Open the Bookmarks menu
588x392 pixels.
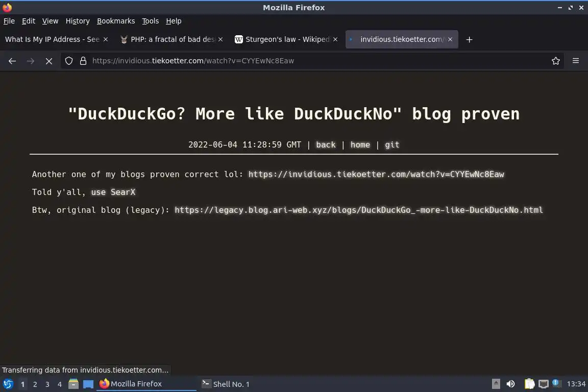pos(116,21)
